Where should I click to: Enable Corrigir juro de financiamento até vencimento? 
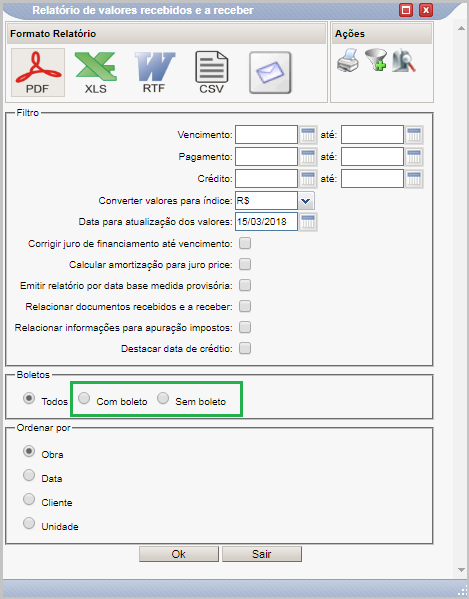245,243
